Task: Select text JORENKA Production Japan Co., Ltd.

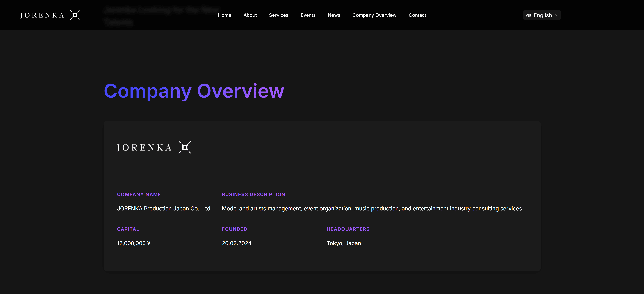Action: coord(164,209)
